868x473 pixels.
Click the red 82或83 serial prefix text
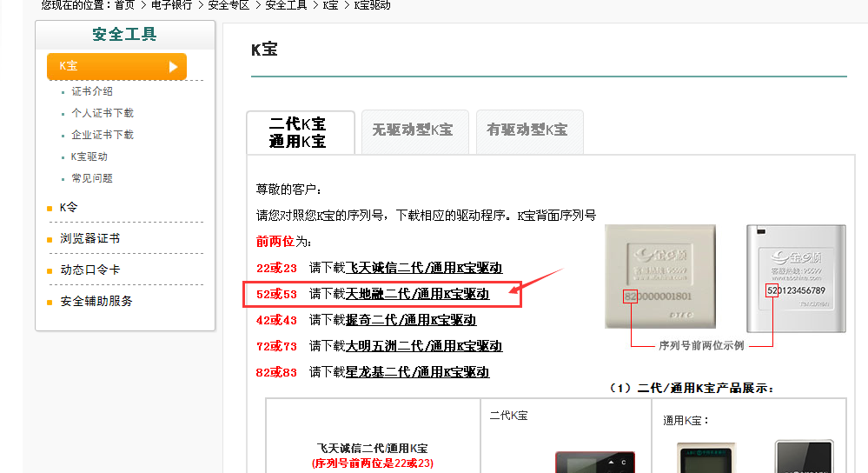coord(276,372)
